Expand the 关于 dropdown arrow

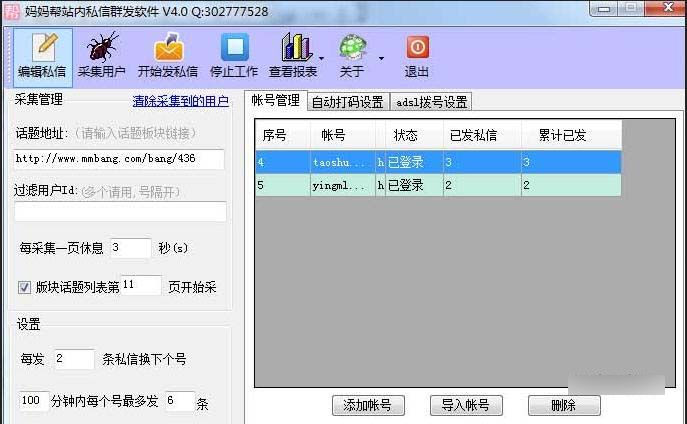click(x=381, y=57)
